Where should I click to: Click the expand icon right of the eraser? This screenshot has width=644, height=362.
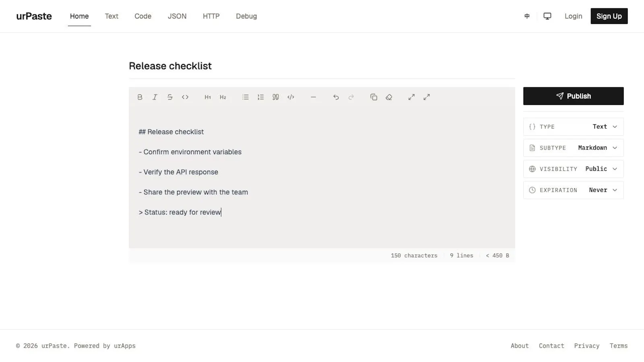coord(411,97)
